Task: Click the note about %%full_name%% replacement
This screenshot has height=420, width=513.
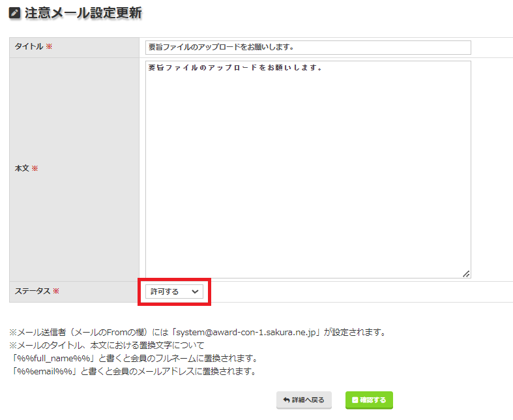Action: pos(134,359)
